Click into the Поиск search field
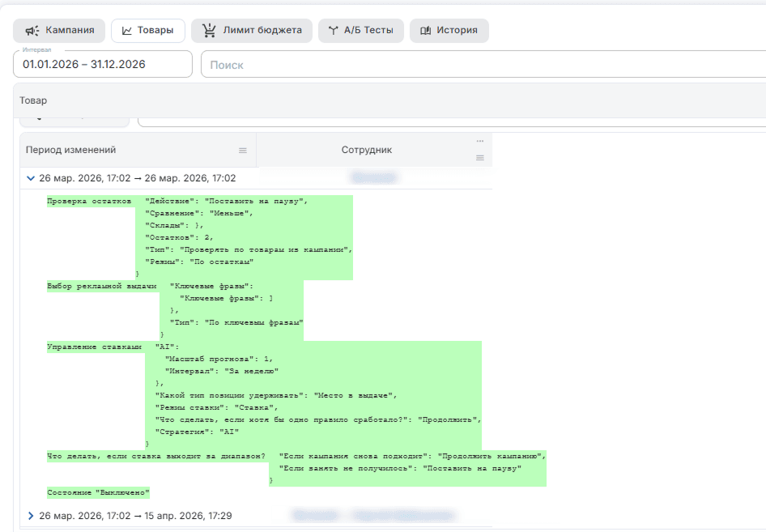 [483, 65]
